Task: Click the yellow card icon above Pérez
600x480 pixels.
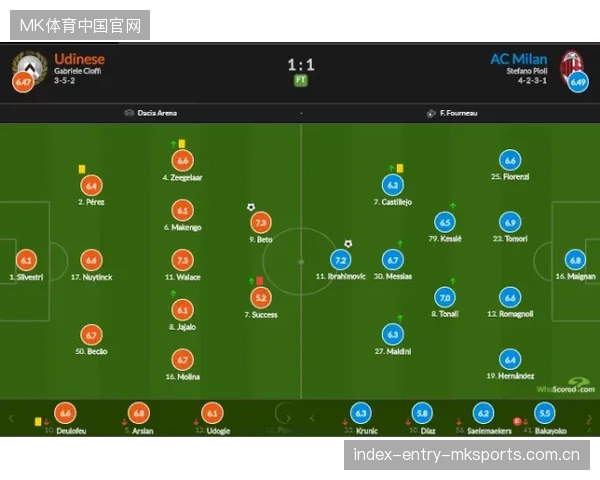Action: click(82, 169)
